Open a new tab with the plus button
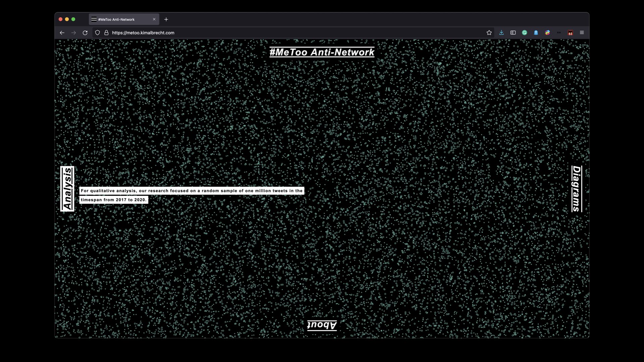This screenshot has height=362, width=644. click(x=166, y=19)
